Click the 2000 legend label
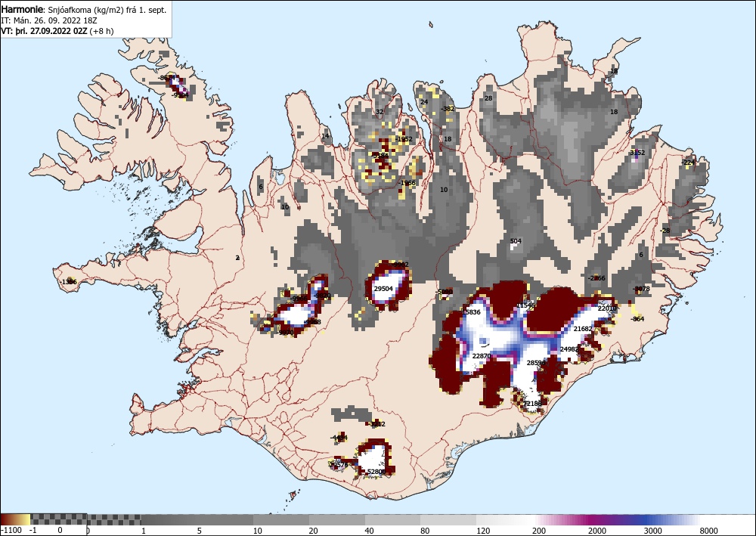This screenshot has height=536, width=756. click(597, 530)
